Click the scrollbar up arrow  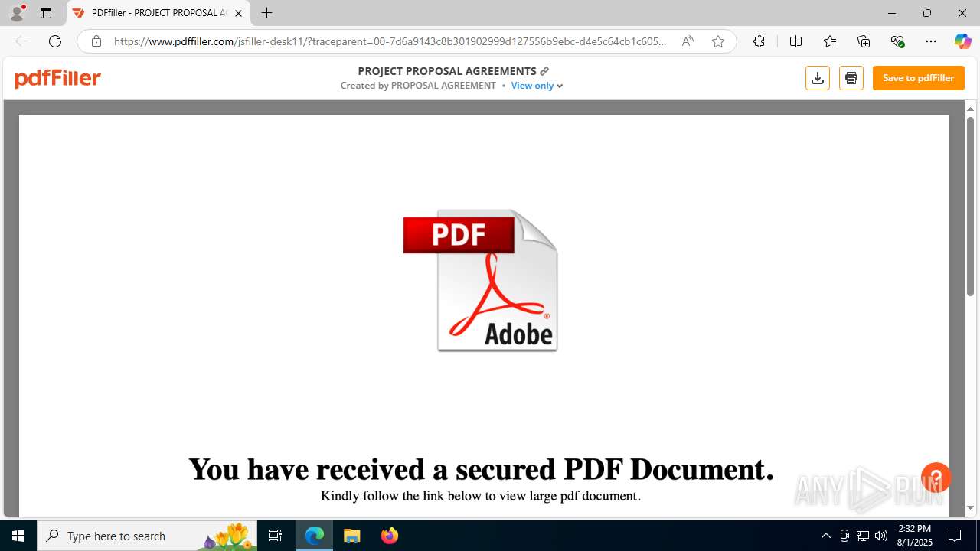(970, 109)
